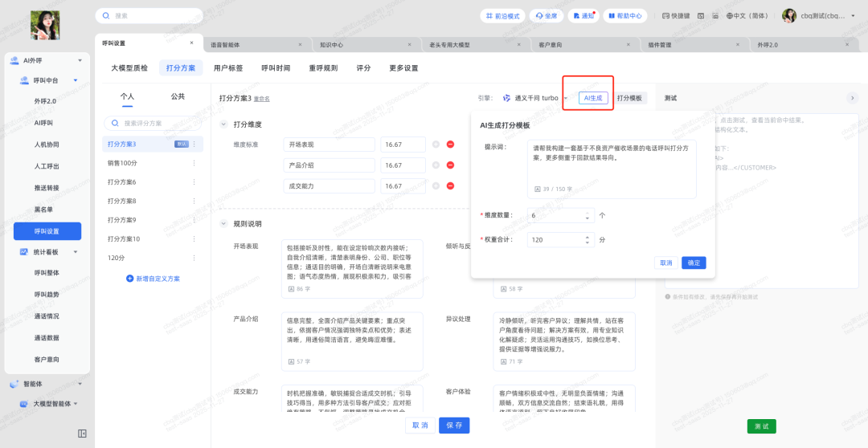Viewport: 868px width, 448px height.
Task: Click the 新增自定义方案 link
Action: 153,279
